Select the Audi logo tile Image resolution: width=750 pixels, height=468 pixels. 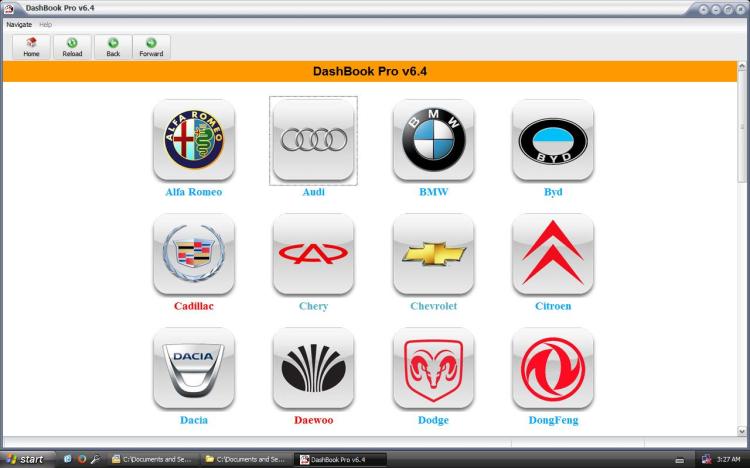[313, 140]
